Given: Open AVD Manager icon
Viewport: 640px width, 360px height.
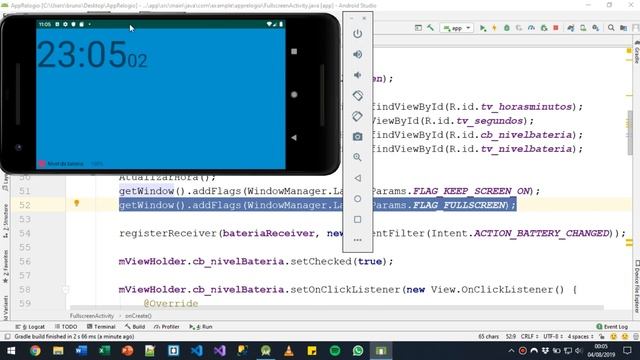Looking at the screenshot, I should (583, 28).
